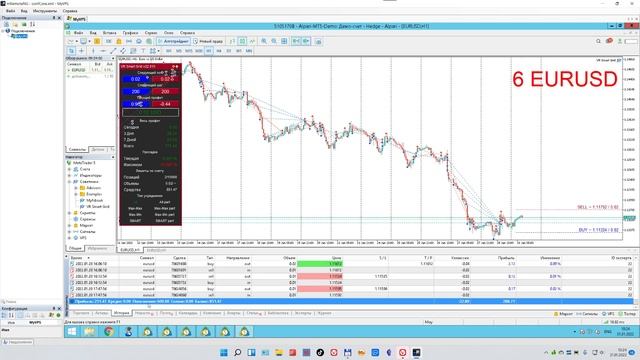This screenshot has width=640, height=360.
Task: Select the crosshair tool in MetaTrader toolbar
Action: pos(81,51)
